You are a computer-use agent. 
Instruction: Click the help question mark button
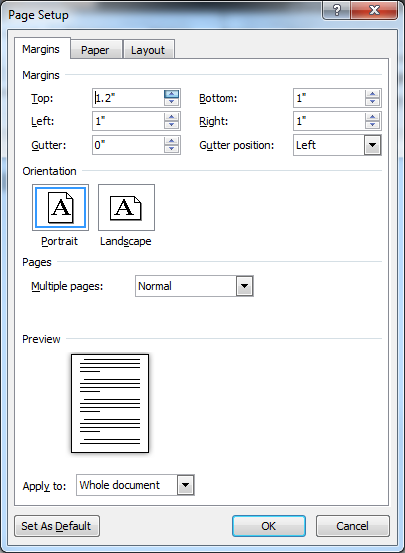point(337,10)
